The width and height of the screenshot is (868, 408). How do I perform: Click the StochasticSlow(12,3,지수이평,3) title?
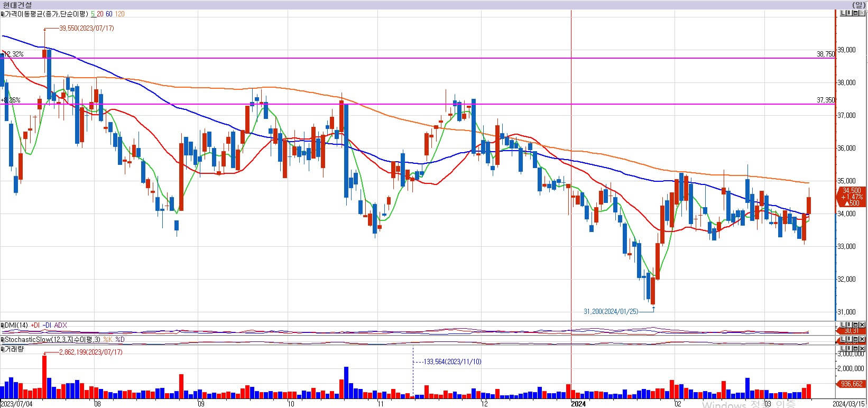point(52,339)
